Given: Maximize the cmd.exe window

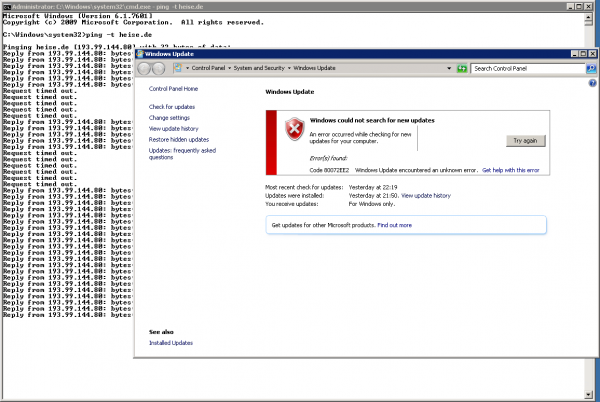Looking at the screenshot, I should click(579, 7).
